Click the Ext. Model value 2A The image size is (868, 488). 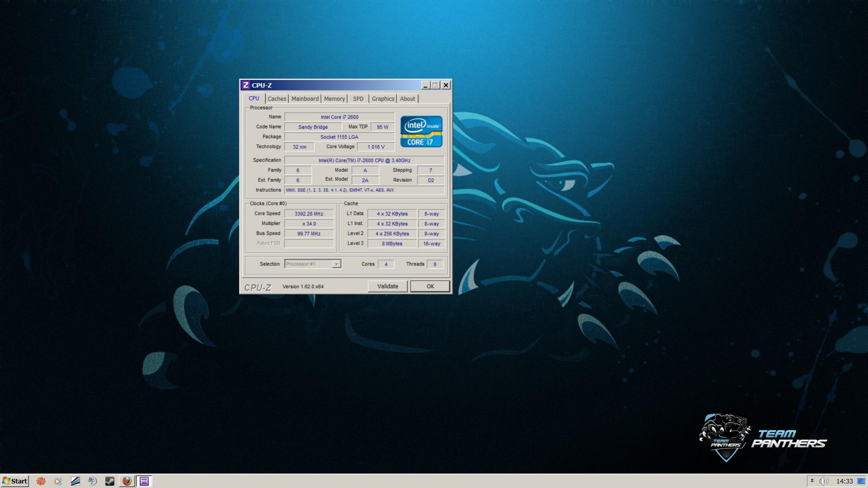pos(365,180)
